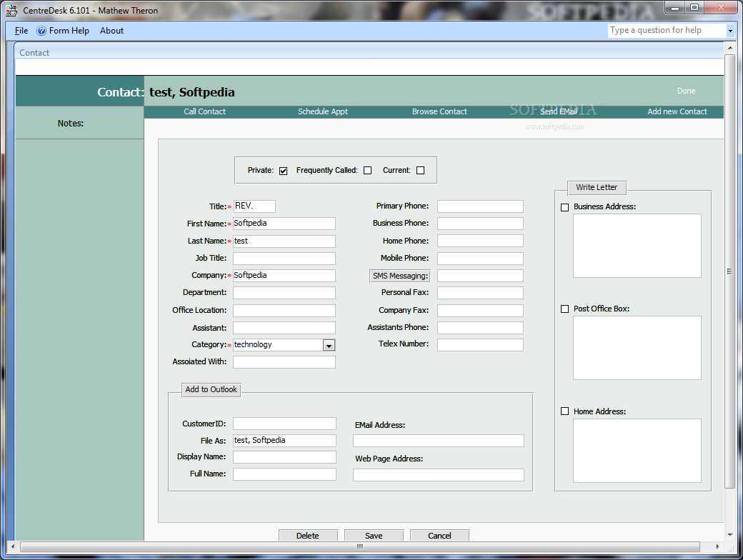743x560 pixels.
Task: Click the Display Name field
Action: pyautogui.click(x=285, y=457)
